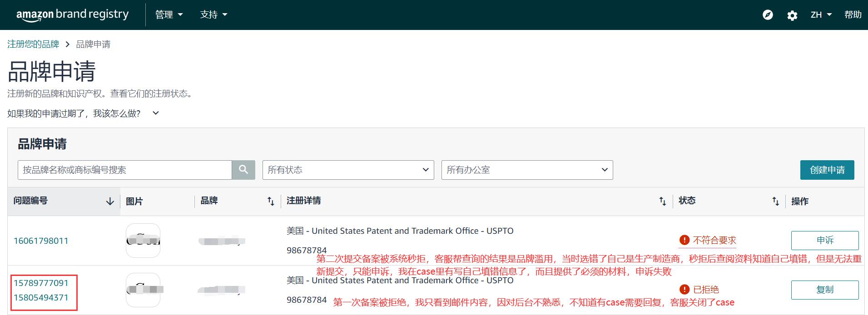Click the Amazon Brand Registry logo

73,15
